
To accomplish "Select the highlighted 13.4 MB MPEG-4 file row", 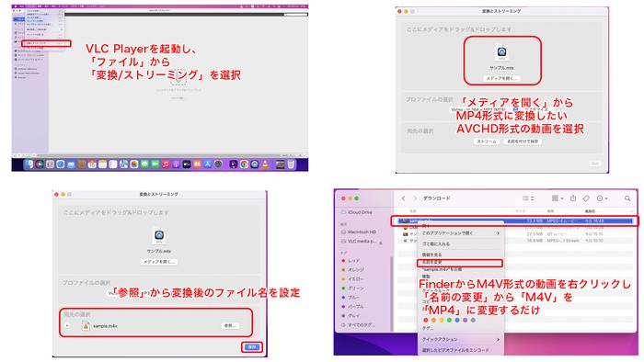I will tap(514, 221).
